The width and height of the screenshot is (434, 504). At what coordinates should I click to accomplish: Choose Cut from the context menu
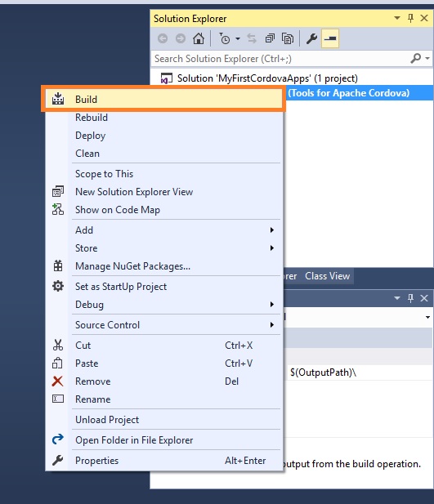(163, 346)
